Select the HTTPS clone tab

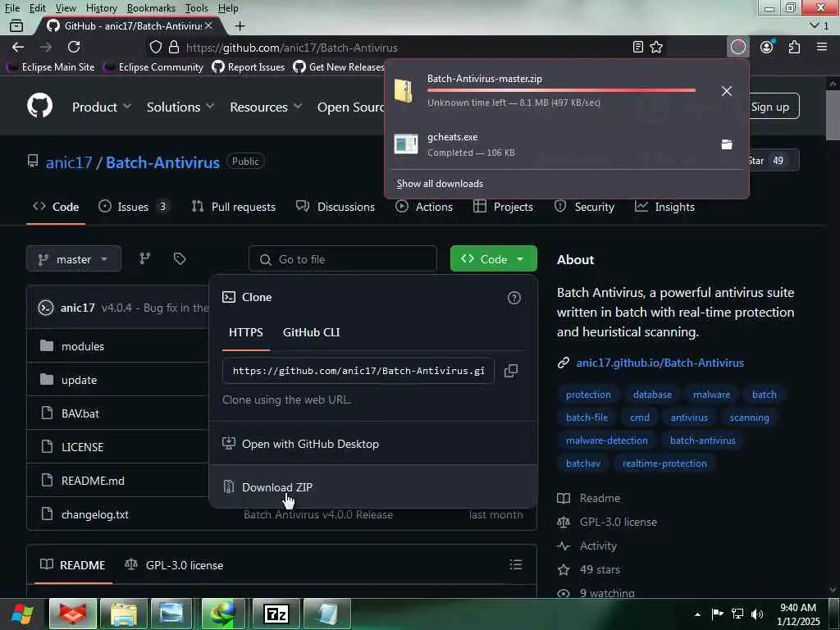[x=246, y=332]
